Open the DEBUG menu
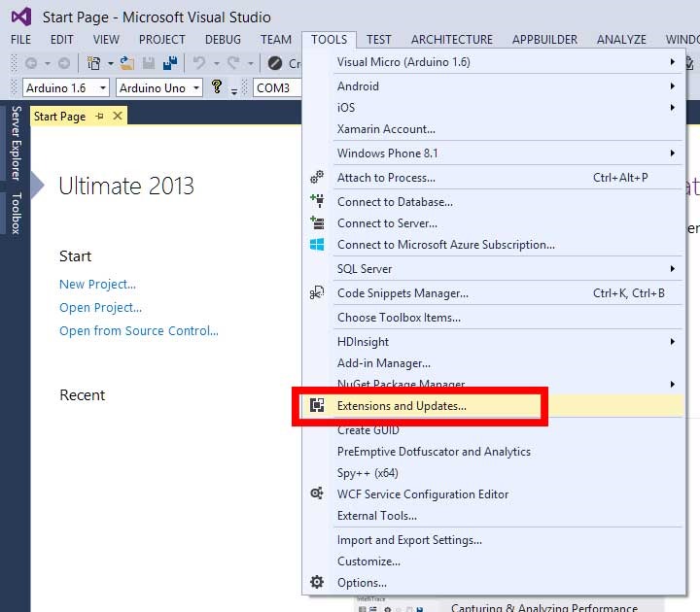700x612 pixels. (223, 40)
